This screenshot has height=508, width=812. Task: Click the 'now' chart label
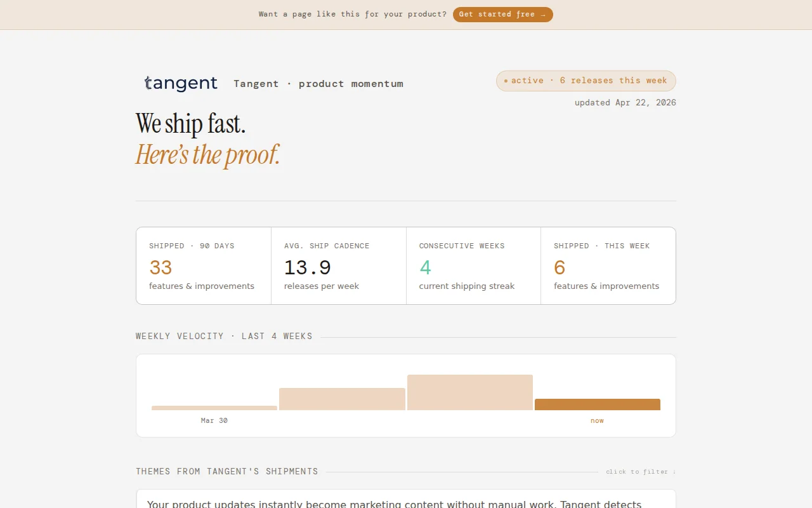click(x=598, y=420)
